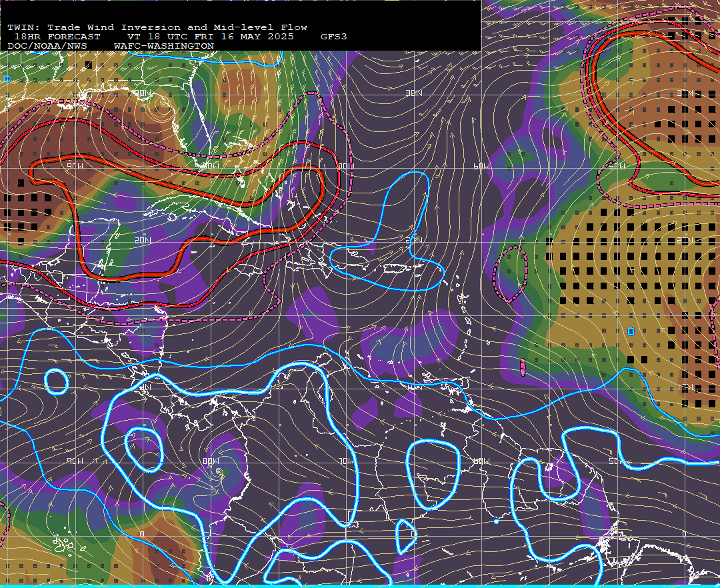Select the '18HR FORECAST' header text
Screen dimensions: 720x588
click(57, 37)
